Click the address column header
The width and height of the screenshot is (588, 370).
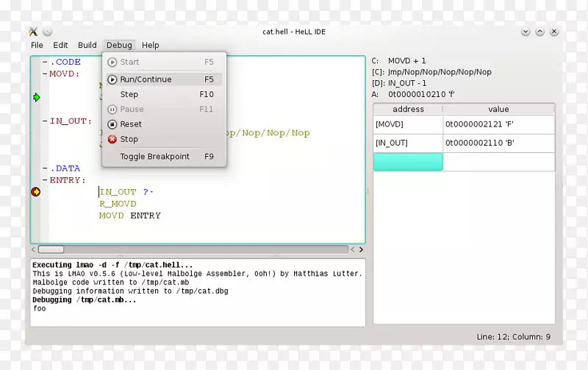pyautogui.click(x=408, y=109)
